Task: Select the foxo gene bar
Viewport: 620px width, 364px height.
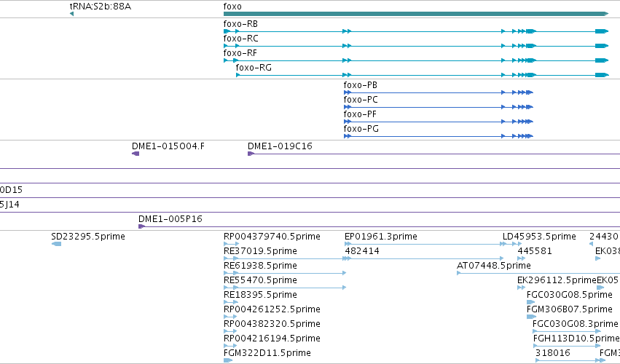Action: 416,14
